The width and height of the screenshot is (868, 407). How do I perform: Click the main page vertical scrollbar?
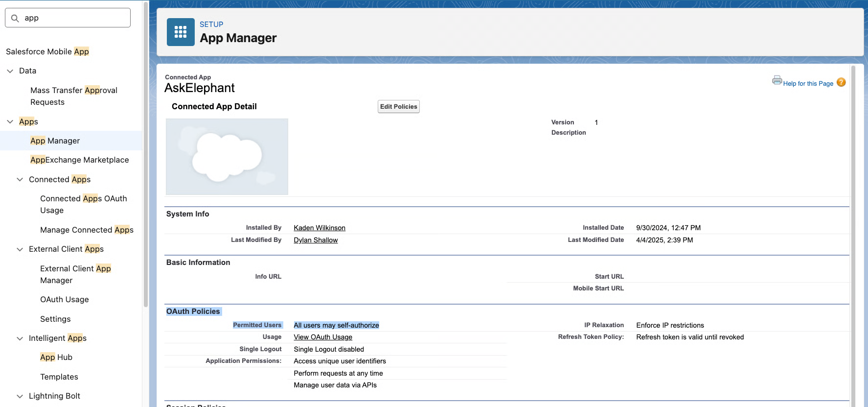[853, 235]
